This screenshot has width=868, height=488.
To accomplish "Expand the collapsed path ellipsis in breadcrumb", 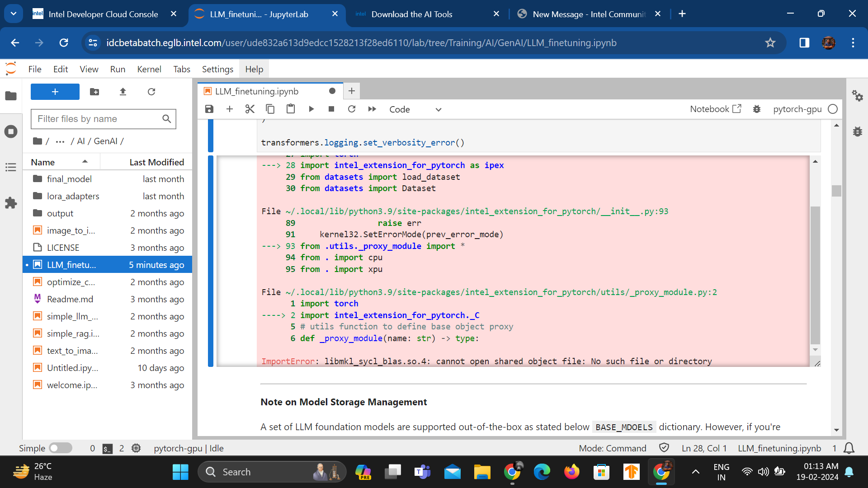I will (x=60, y=141).
